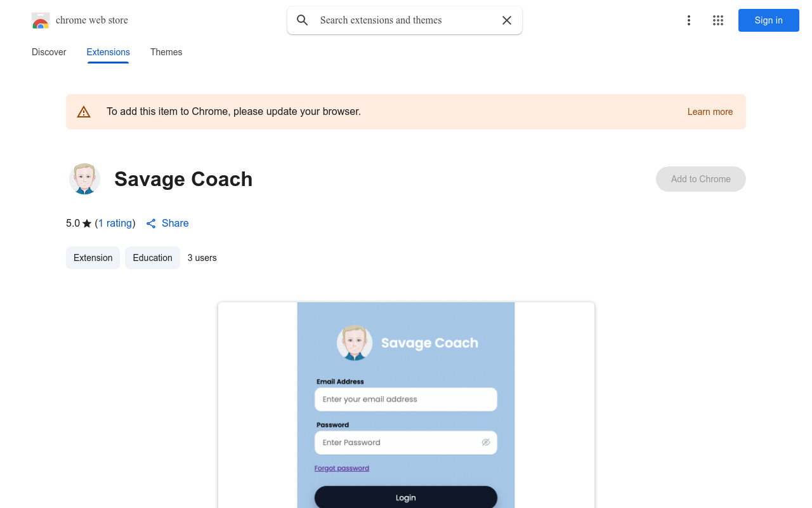The image size is (812, 508).
Task: Click the Extension category chip
Action: tap(93, 258)
